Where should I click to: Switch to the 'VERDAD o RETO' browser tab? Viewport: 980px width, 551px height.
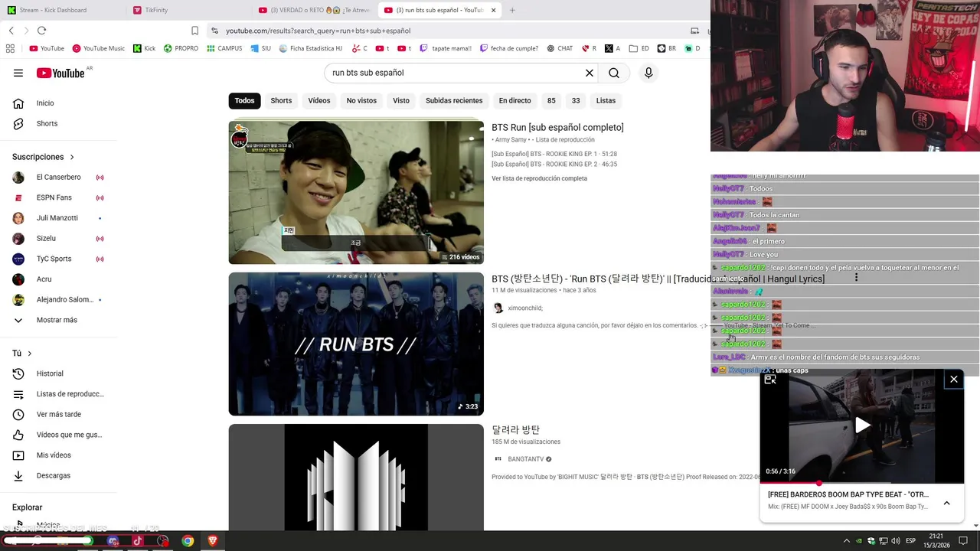[x=314, y=10]
